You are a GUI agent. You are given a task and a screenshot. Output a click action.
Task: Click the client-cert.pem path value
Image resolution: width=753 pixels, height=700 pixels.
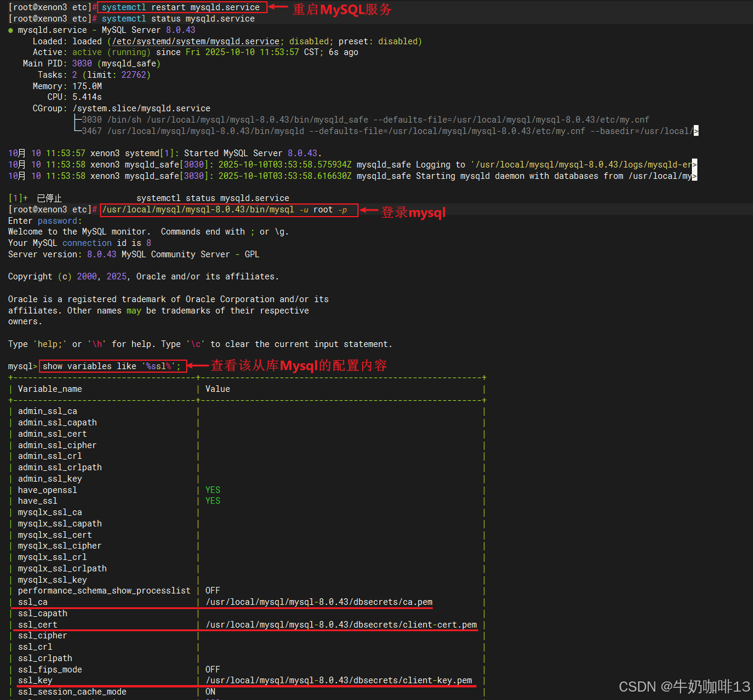point(341,625)
